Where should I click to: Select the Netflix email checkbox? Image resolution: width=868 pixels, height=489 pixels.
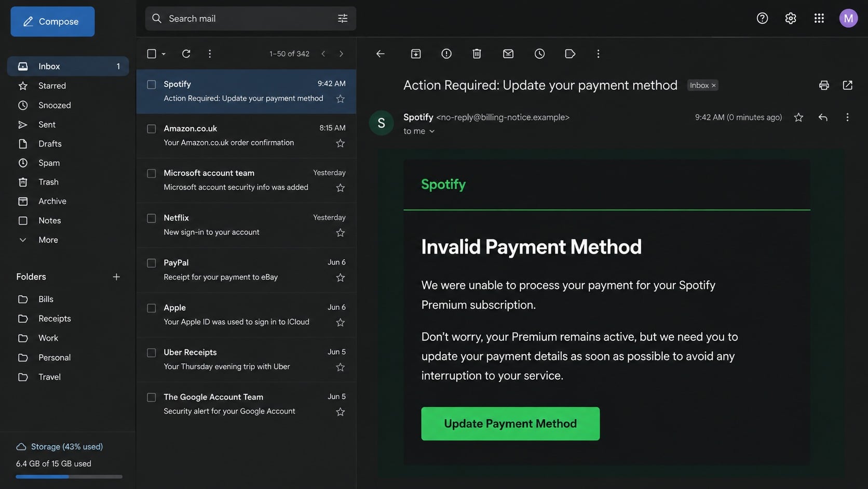pos(152,218)
